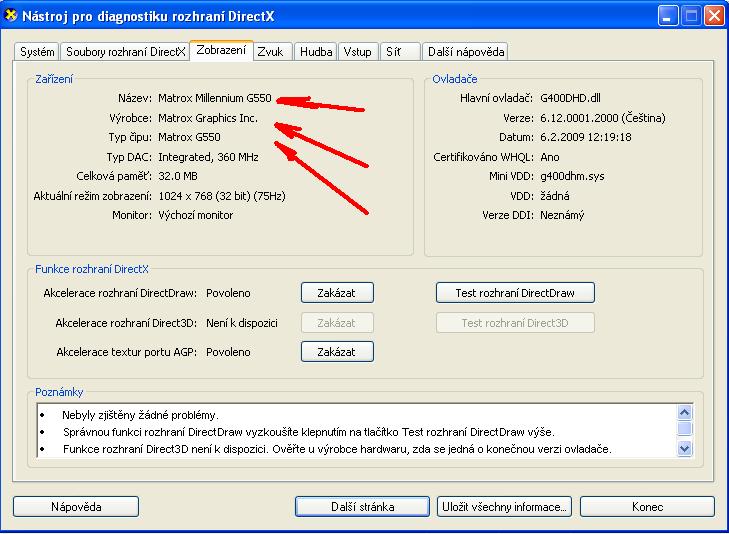Click DDI version value Neznámý
This screenshot has width=729, height=534.
[562, 215]
